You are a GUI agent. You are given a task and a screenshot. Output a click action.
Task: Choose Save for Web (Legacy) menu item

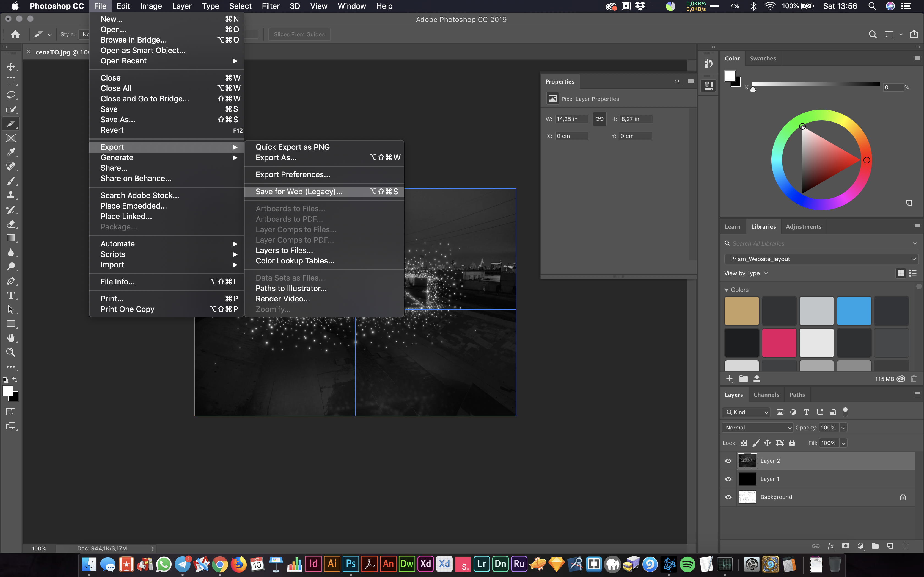click(x=299, y=192)
